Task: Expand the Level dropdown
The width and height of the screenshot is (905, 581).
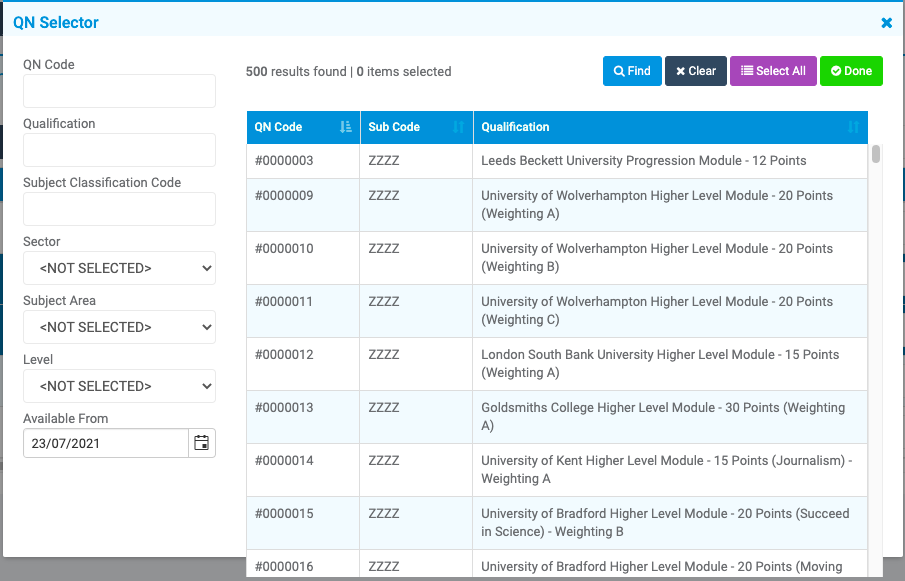Action: point(119,386)
